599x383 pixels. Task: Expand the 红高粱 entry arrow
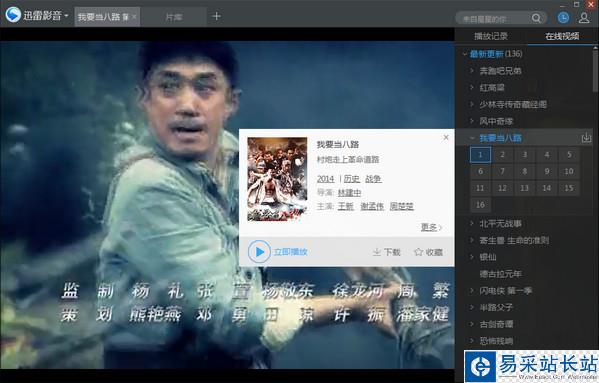click(x=472, y=87)
